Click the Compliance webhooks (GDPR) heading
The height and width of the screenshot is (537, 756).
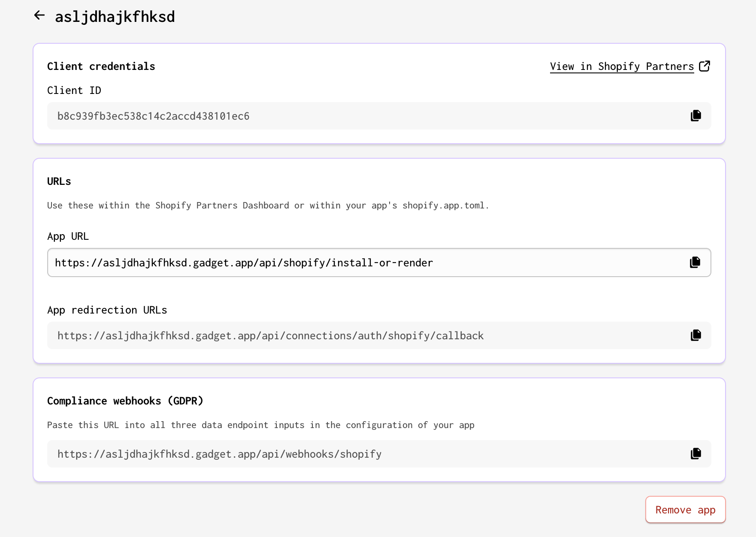point(125,401)
